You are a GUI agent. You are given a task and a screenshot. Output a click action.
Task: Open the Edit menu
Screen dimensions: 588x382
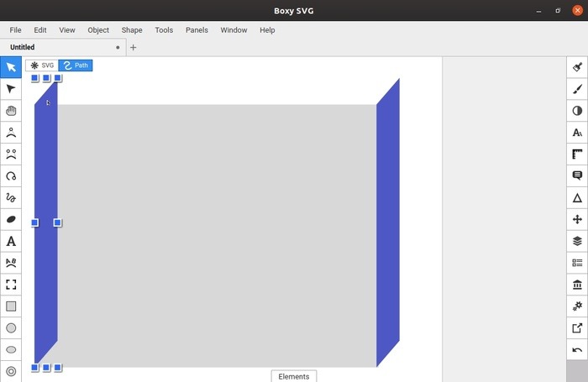coord(40,30)
